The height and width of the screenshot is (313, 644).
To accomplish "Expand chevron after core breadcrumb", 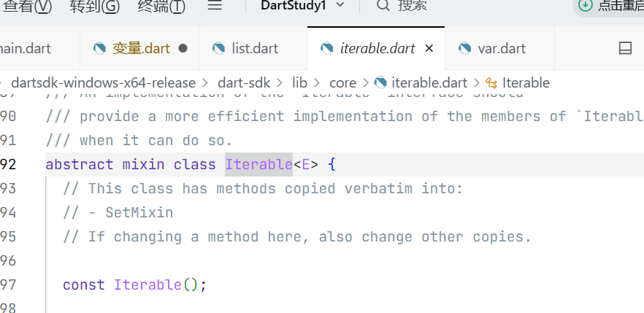I will [x=366, y=83].
